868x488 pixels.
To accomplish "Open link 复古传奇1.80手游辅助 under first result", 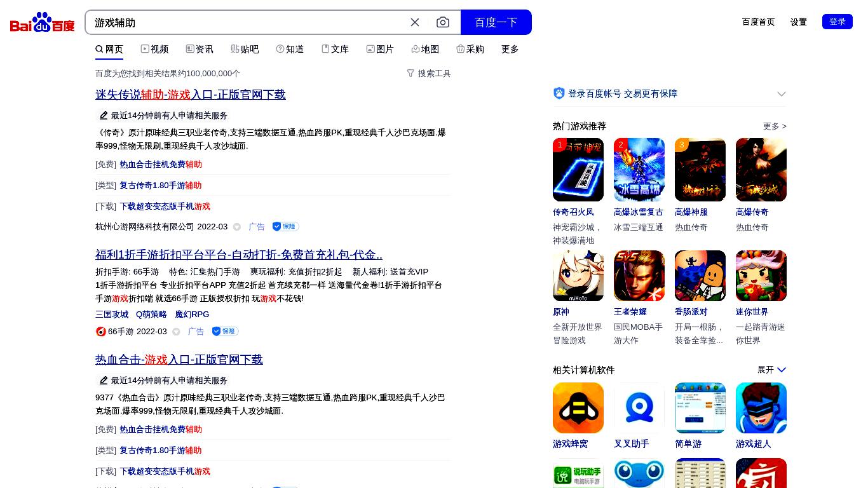I will coord(161,186).
